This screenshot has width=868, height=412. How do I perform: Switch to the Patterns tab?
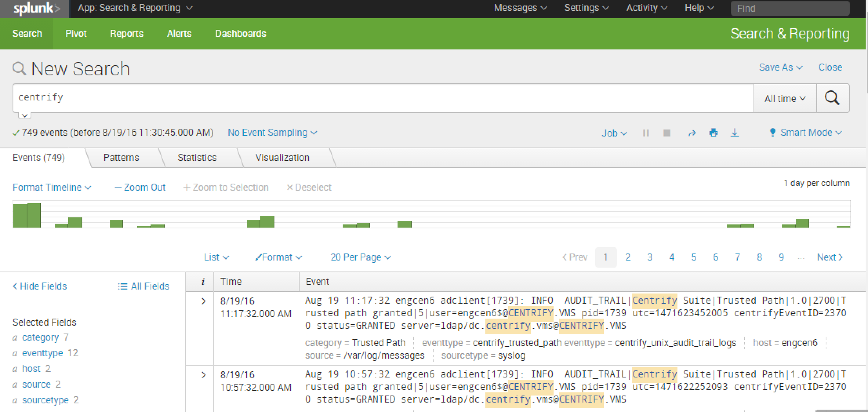click(x=121, y=158)
